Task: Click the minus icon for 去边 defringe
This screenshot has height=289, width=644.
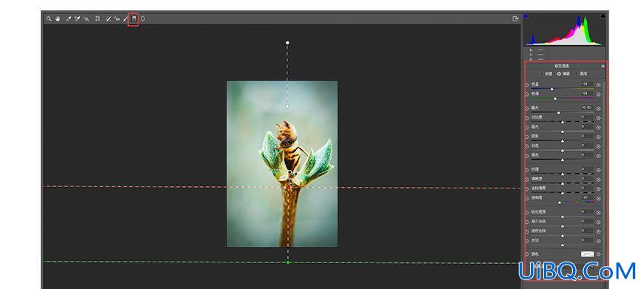Action: (527, 241)
